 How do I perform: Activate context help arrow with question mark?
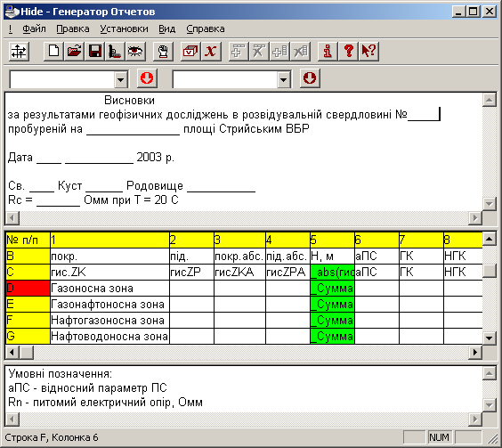[x=368, y=52]
